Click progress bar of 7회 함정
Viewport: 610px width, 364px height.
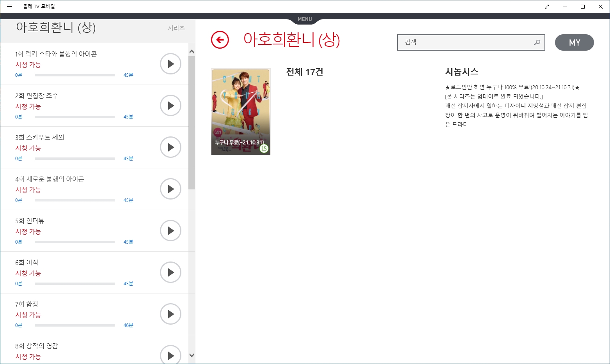coord(74,325)
